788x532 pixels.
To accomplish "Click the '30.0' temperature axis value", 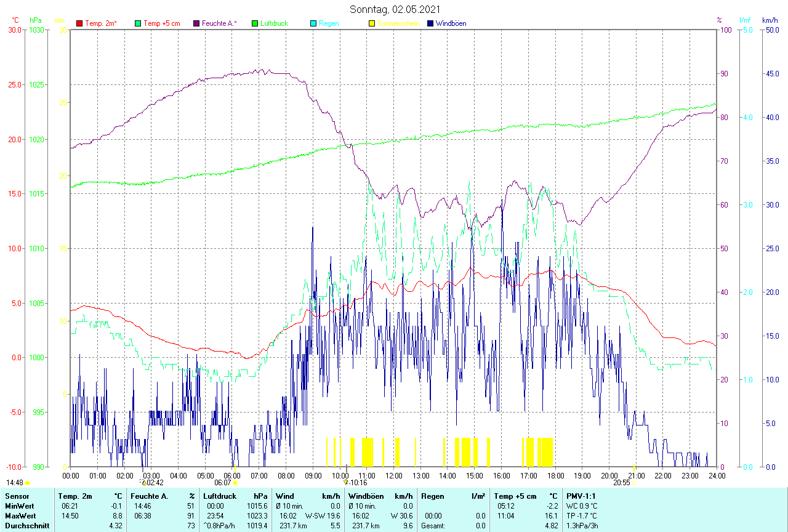I will pyautogui.click(x=14, y=30).
